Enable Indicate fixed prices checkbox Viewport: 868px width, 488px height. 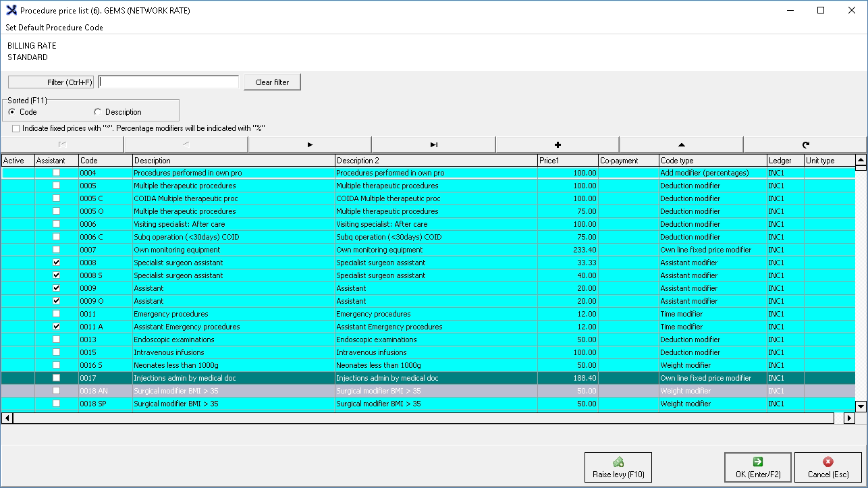(x=16, y=128)
